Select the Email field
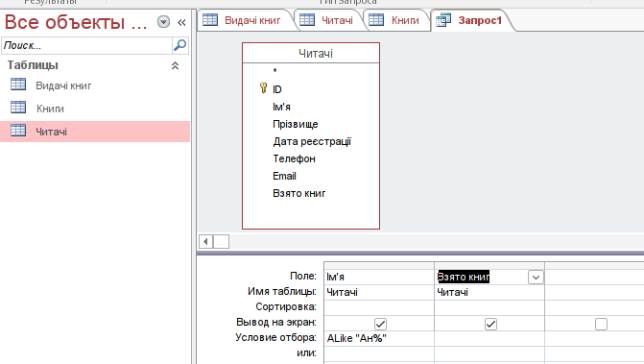Image resolution: width=644 pixels, height=364 pixels. click(x=284, y=176)
